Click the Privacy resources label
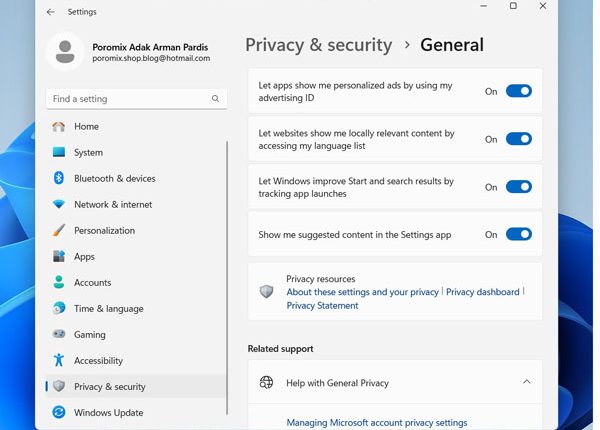The height and width of the screenshot is (430, 600). tap(321, 279)
